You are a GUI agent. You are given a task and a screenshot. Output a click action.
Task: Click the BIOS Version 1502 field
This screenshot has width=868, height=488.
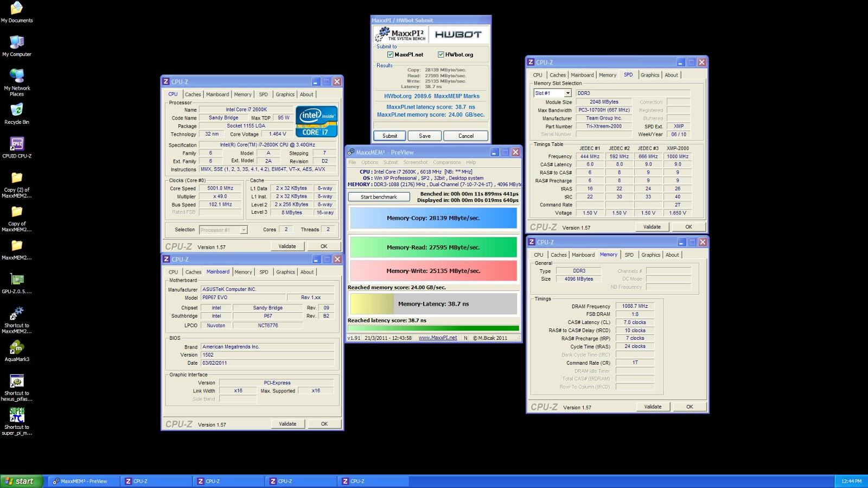tap(267, 355)
